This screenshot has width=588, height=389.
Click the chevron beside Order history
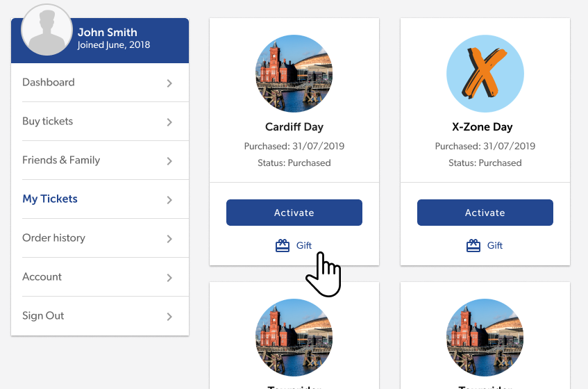point(169,239)
